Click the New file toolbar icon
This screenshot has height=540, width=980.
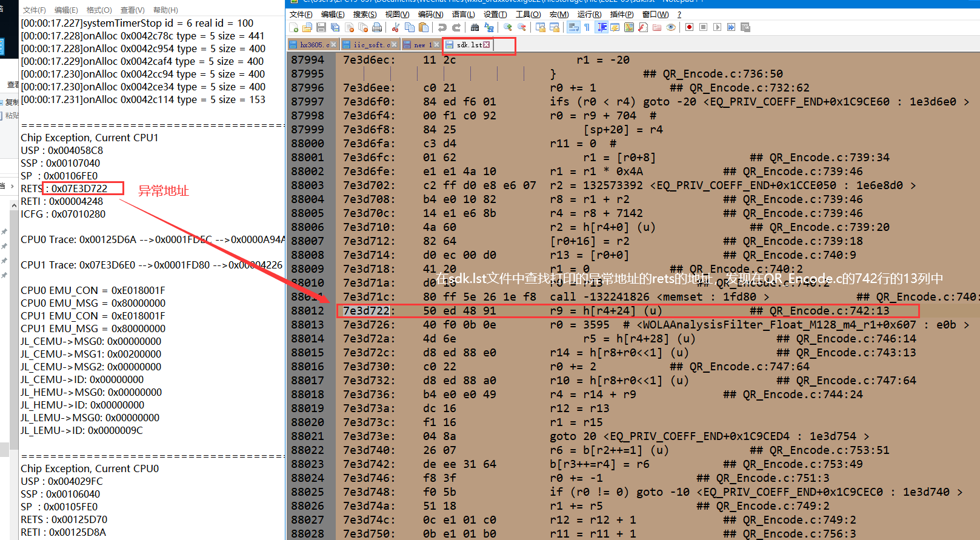coord(294,27)
